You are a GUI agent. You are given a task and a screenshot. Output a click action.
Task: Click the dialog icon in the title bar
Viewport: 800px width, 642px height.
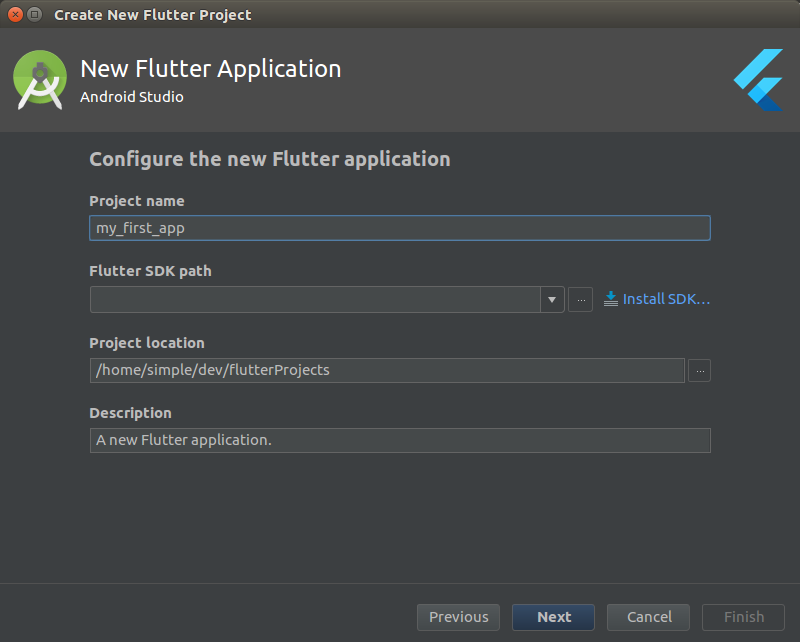click(x=36, y=14)
